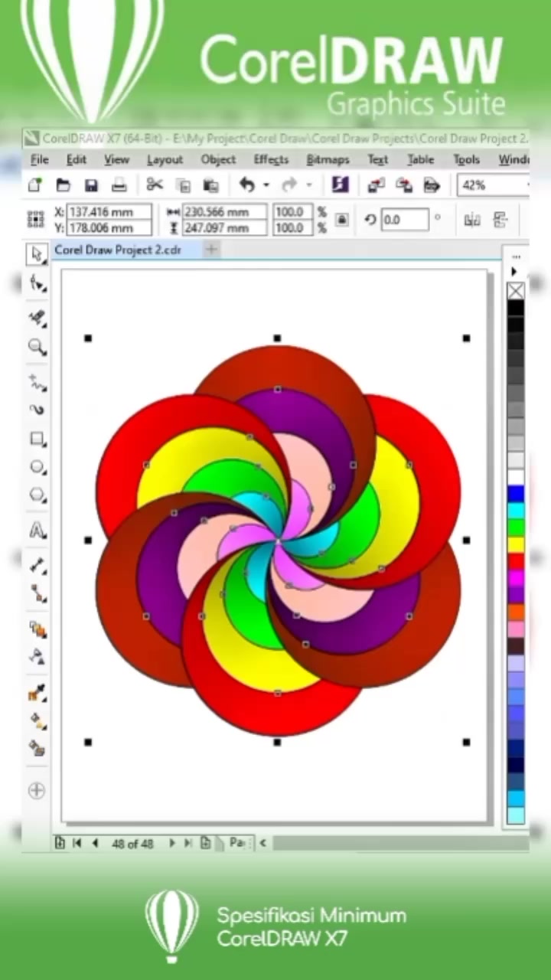Click the Import icon
This screenshot has height=980, width=551.
(x=376, y=185)
